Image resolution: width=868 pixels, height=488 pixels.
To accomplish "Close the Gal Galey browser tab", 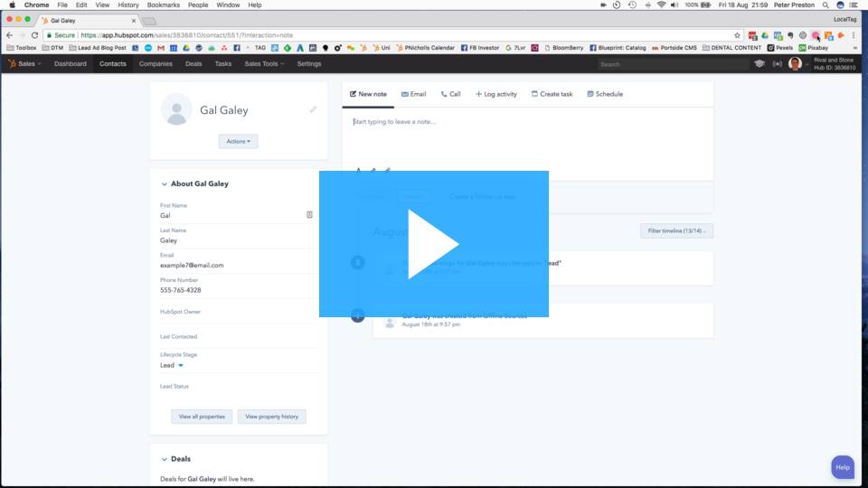I will click(x=134, y=21).
